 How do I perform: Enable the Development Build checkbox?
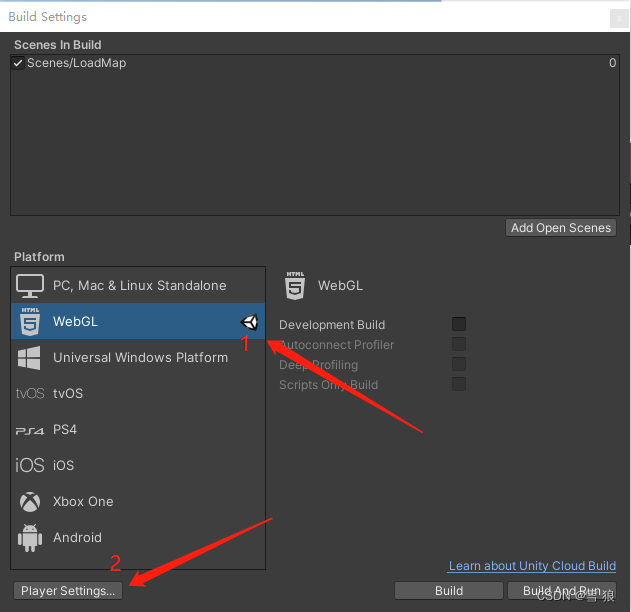tap(459, 324)
